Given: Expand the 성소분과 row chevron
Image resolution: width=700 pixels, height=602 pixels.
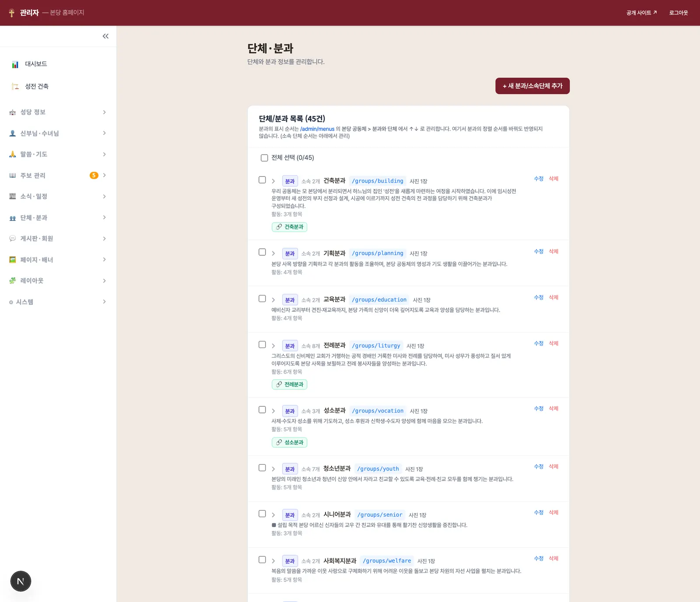Looking at the screenshot, I should coord(273,411).
